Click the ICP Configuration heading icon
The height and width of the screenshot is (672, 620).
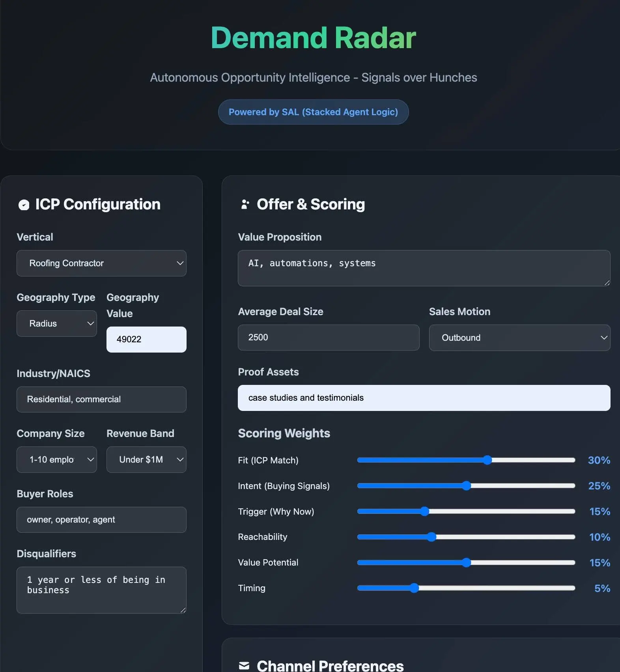(24, 205)
